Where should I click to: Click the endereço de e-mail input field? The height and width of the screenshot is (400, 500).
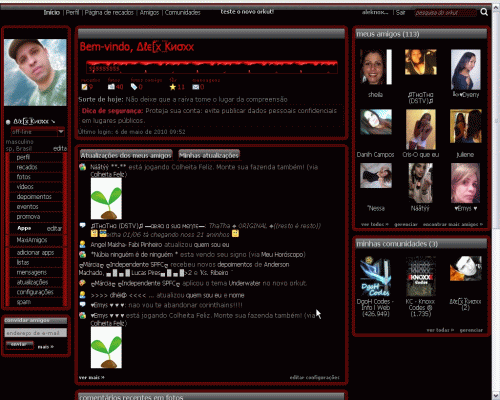(36, 333)
